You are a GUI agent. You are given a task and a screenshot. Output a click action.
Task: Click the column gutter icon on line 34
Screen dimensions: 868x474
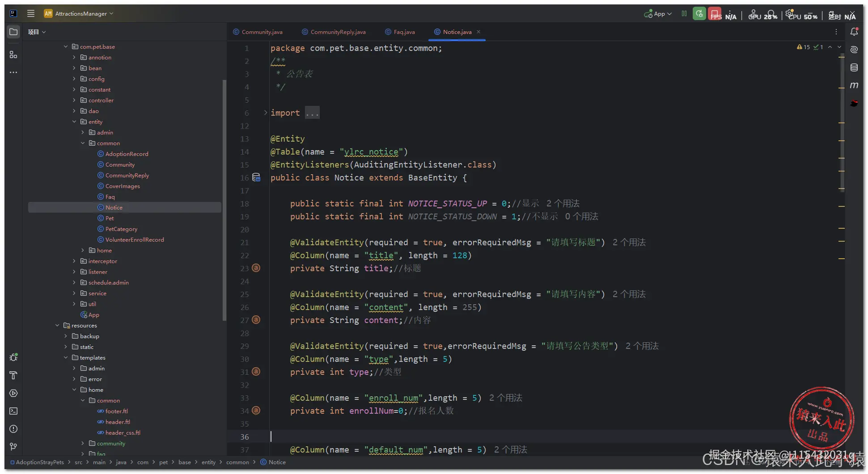pos(256,411)
